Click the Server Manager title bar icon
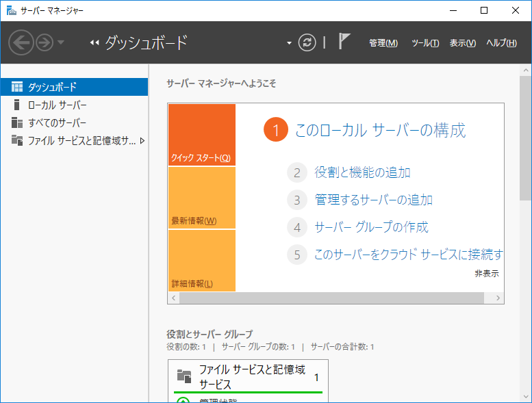This screenshot has width=532, height=403. (11, 10)
